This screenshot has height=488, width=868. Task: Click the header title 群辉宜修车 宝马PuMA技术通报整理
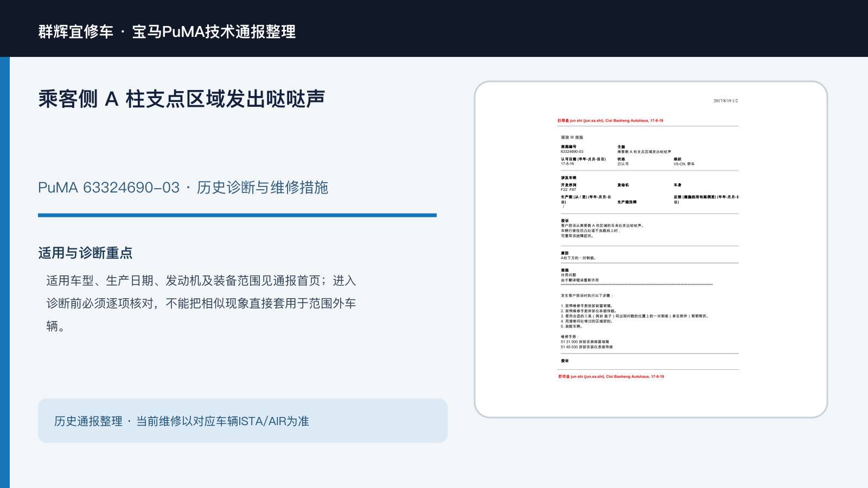(x=167, y=31)
